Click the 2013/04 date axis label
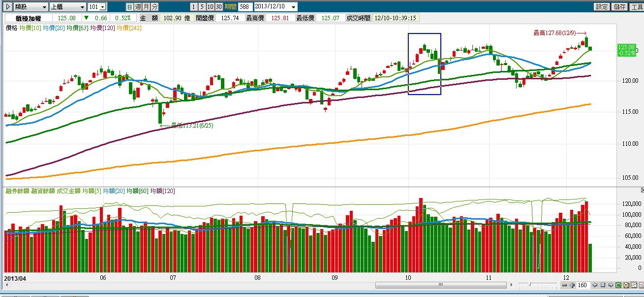This screenshot has height=297, width=644. 14,278
